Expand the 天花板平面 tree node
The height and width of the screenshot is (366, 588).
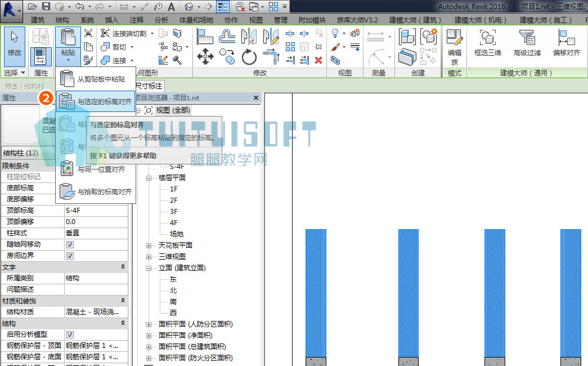pyautogui.click(x=149, y=246)
